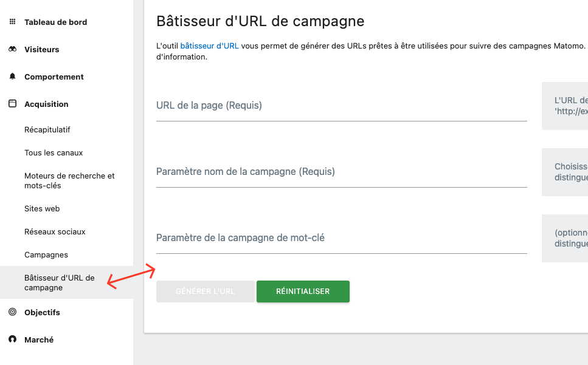This screenshot has width=588, height=365.
Task: Open the Comportement menu section
Action: tap(54, 77)
